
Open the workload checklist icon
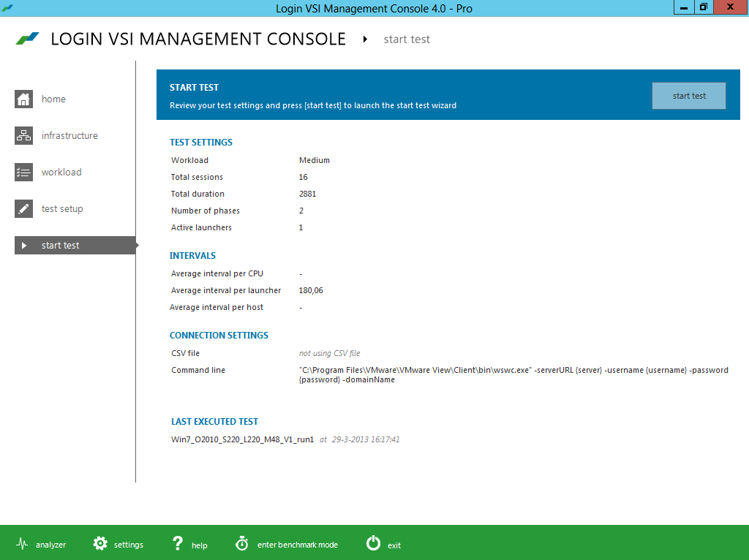click(x=24, y=173)
